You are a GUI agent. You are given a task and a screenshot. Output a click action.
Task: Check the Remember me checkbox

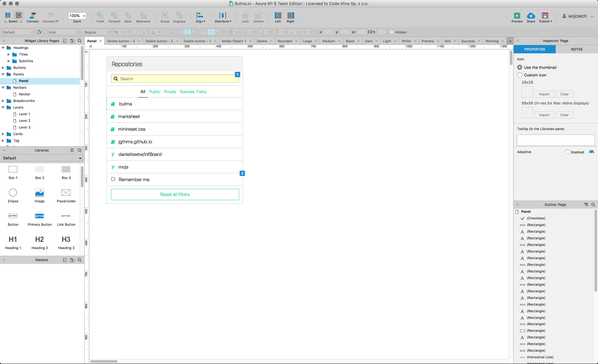[113, 179]
